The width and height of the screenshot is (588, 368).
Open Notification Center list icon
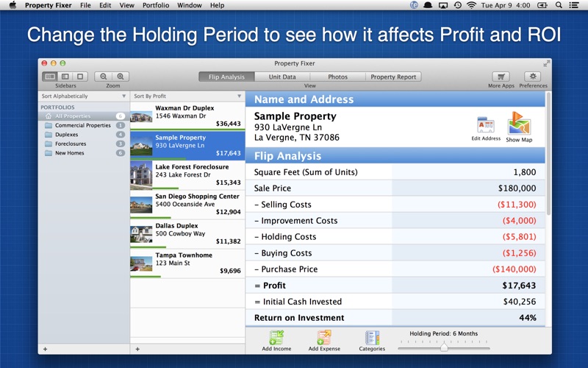pos(574,5)
